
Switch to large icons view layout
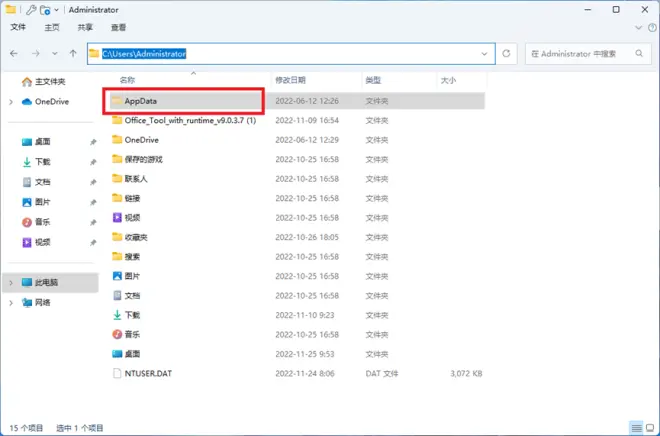650,428
